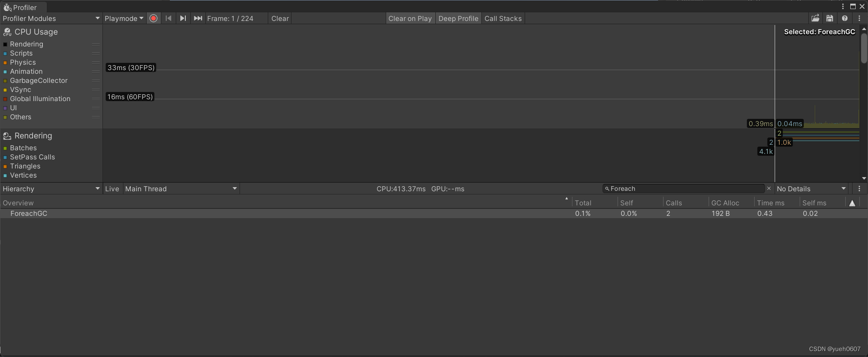Toggle Vertices series

click(5, 175)
